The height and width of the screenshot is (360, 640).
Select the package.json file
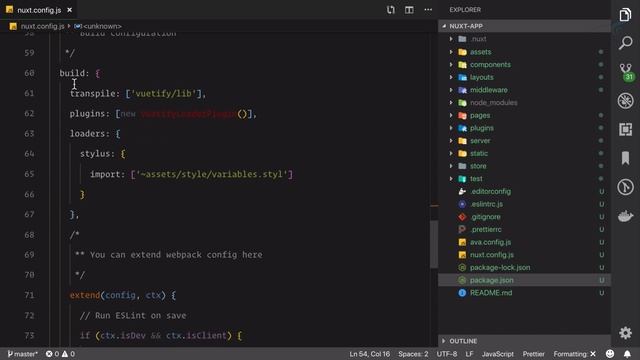coord(524,280)
